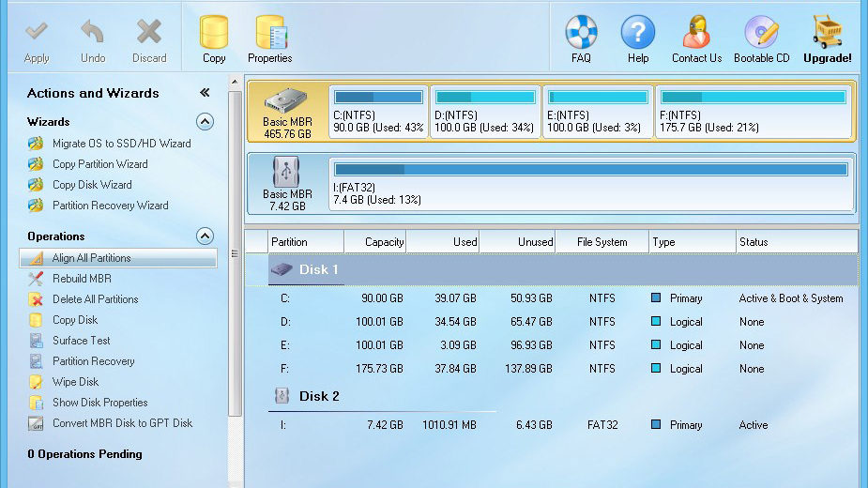Collapse the Actions and Wizards panel
The image size is (868, 488).
point(205,93)
